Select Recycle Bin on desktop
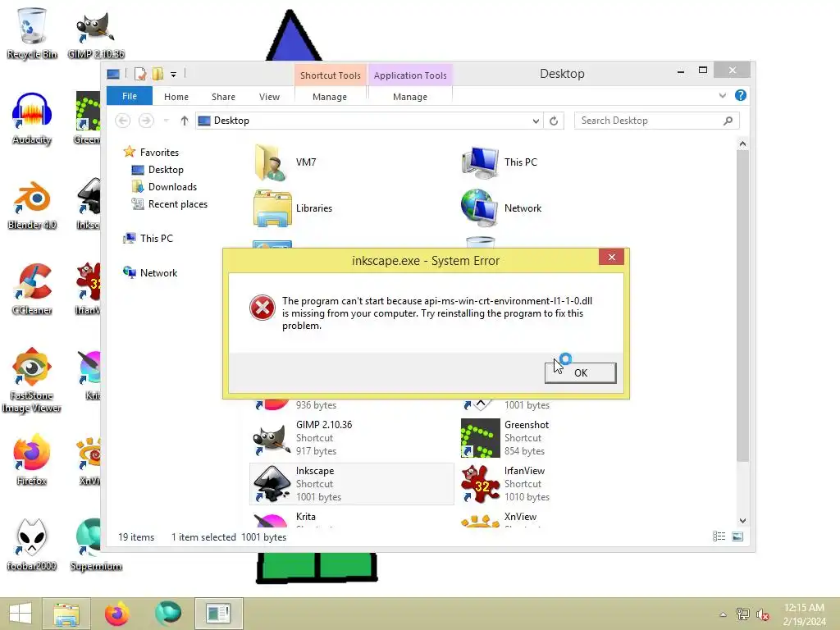Viewport: 840px width, 630px height. 32,34
